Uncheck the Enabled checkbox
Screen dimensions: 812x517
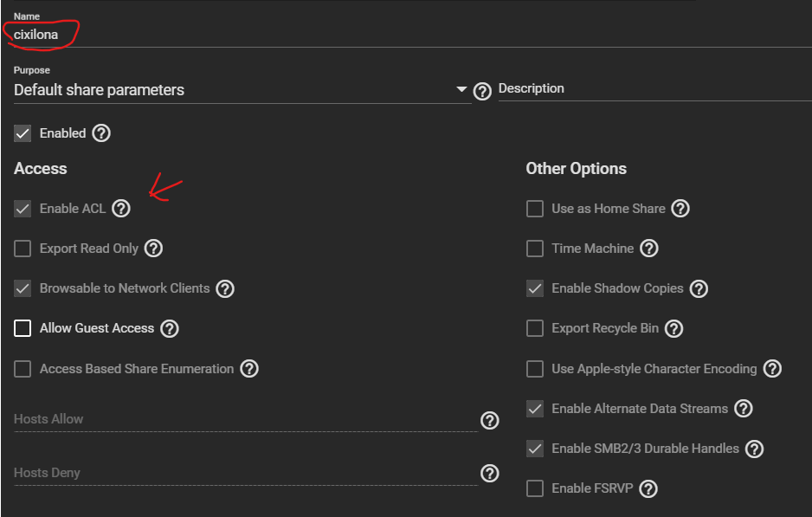[x=23, y=133]
